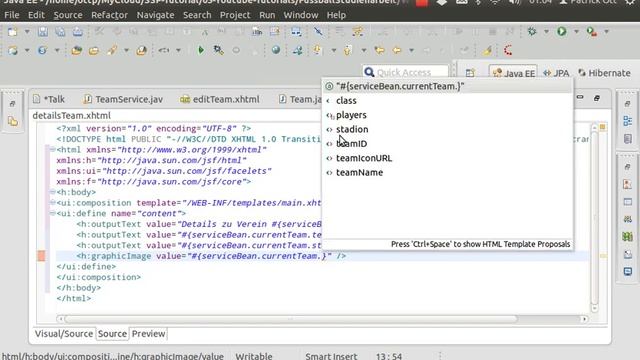Click the Search flashlight toolbar icon
This screenshot has height=360, width=640.
click(112, 51)
